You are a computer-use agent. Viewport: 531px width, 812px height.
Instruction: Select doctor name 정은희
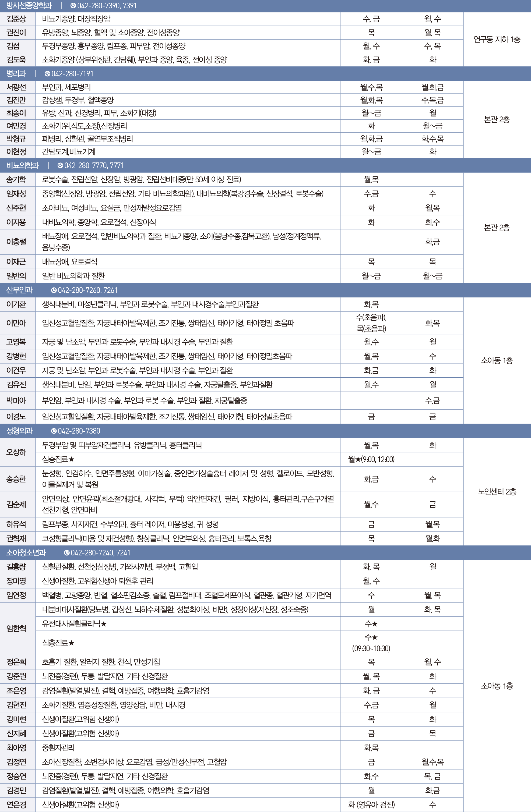click(16, 662)
